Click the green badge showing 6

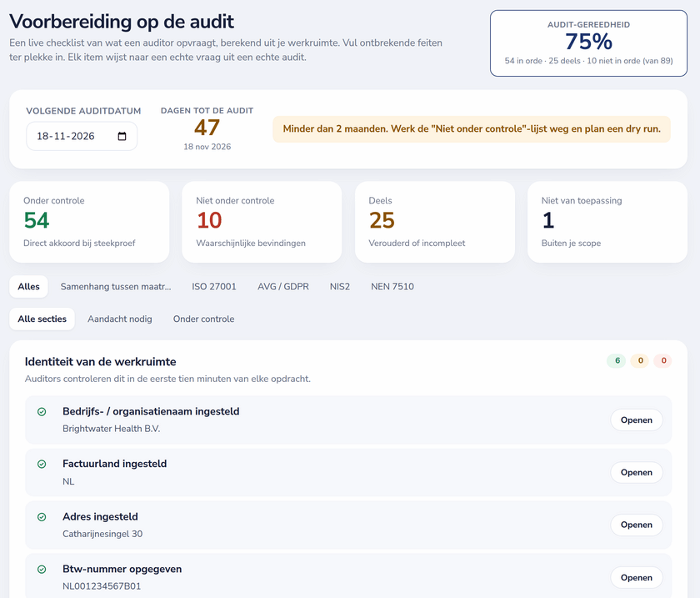click(x=617, y=360)
